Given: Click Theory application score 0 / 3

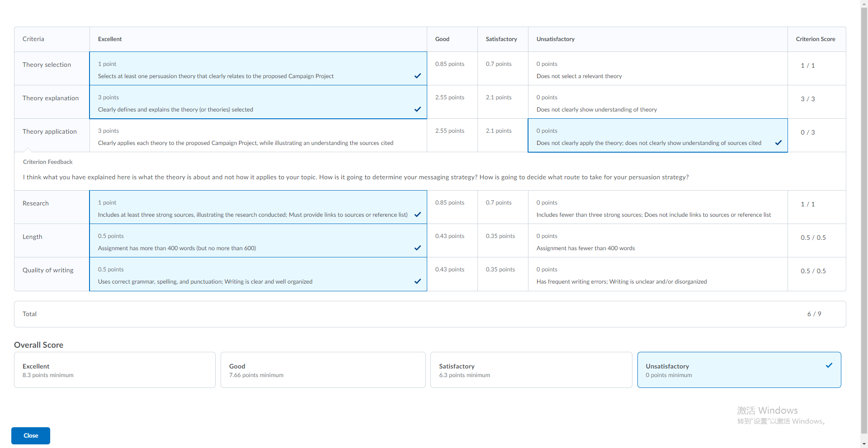Looking at the screenshot, I should [808, 132].
